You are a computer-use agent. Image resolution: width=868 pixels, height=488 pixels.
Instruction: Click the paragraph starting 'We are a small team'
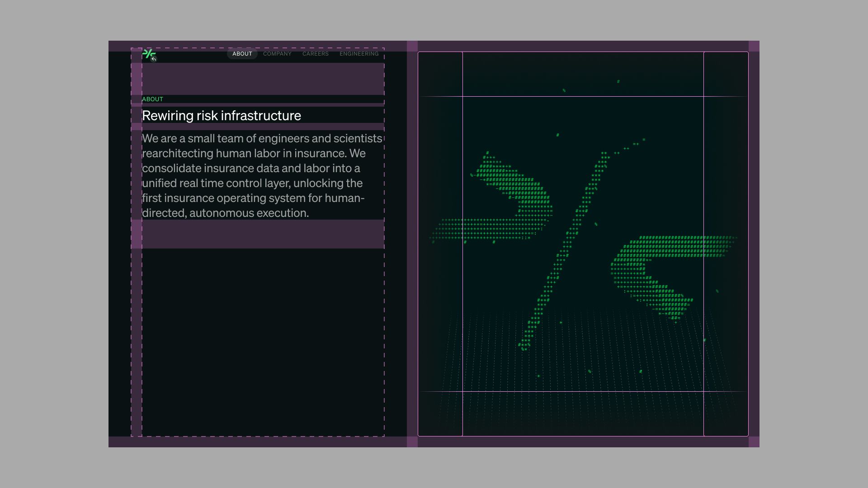(262, 175)
